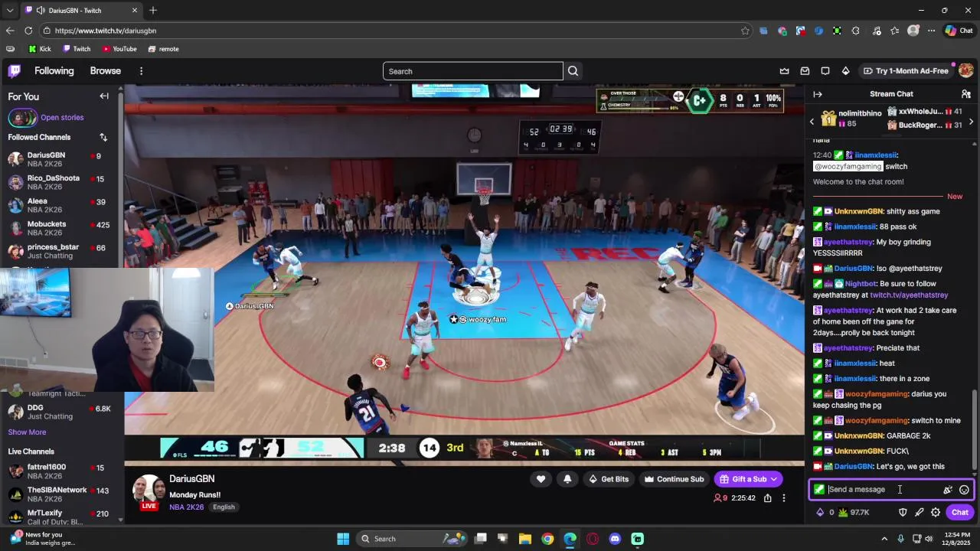Open the Twitch home logo
The image size is (980, 551).
click(x=15, y=71)
